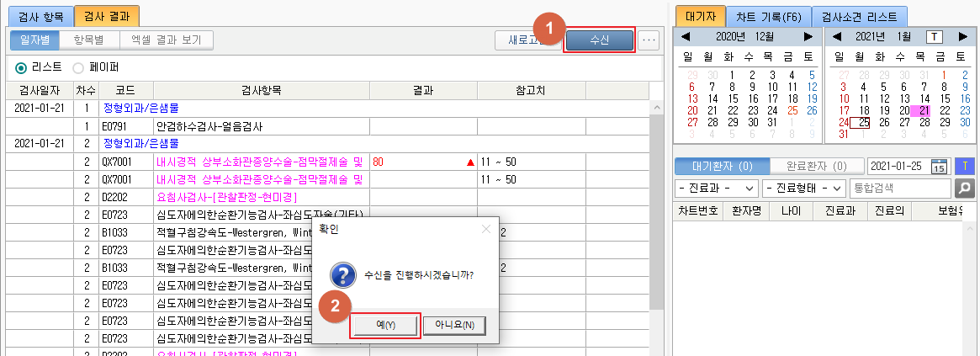Decline the dialog with 아니요(N)
980x356 pixels.
coord(454,325)
